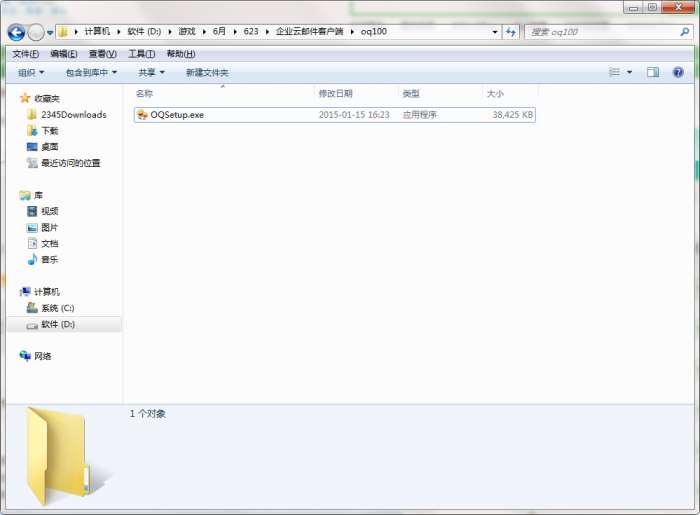Click 软件 (D:) in the address breadcrumb
700x515 pixels.
tap(144, 32)
